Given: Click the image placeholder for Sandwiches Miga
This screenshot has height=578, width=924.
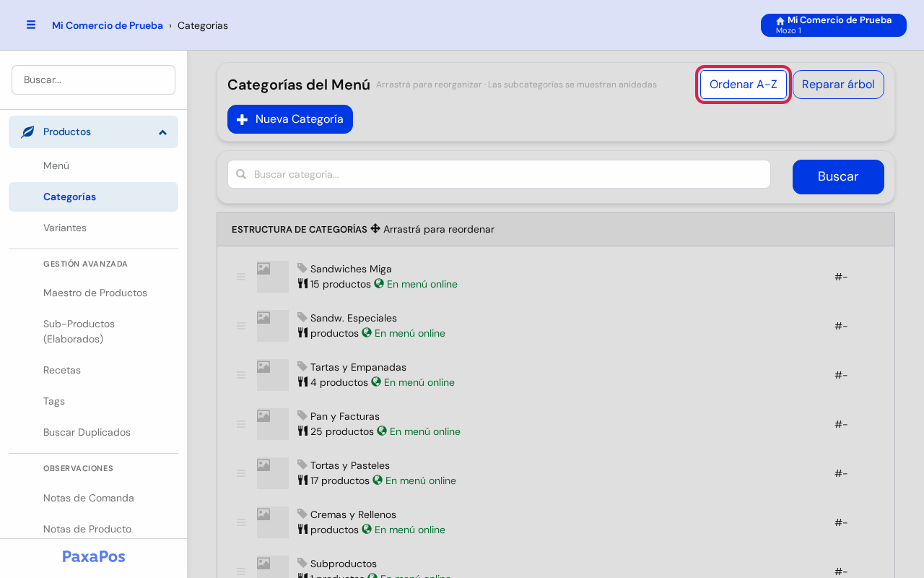Looking at the screenshot, I should click(273, 277).
